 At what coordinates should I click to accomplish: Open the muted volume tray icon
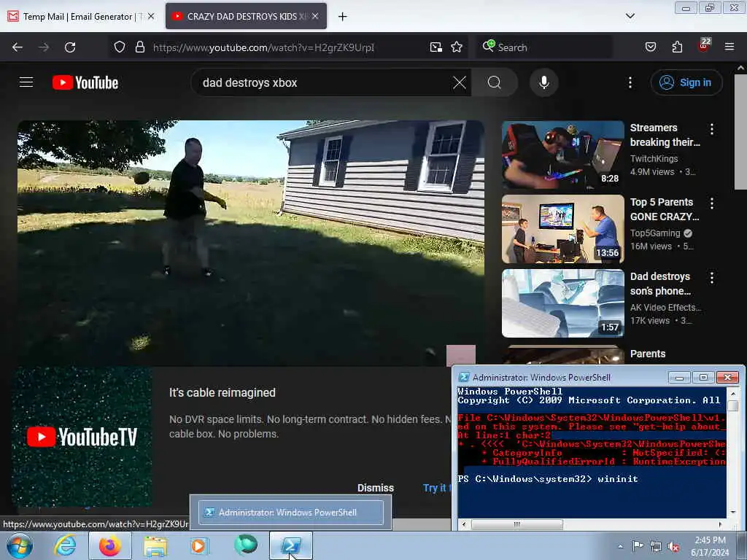point(673,547)
